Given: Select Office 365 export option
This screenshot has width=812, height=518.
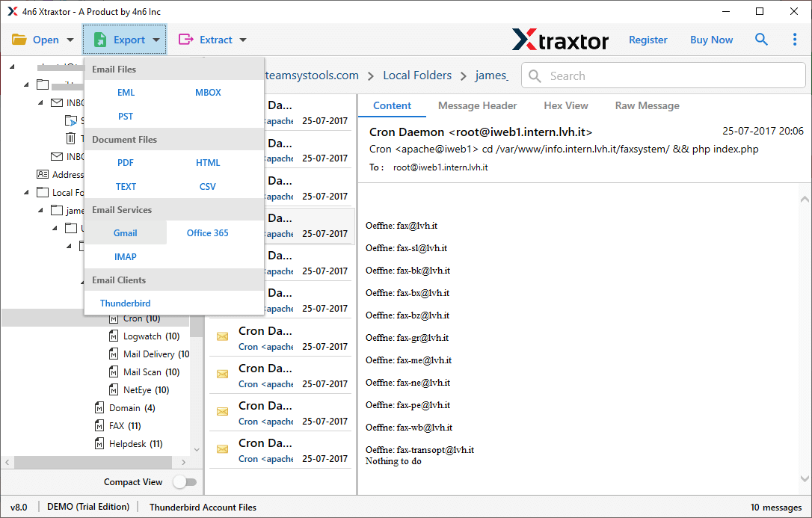Looking at the screenshot, I should (208, 233).
